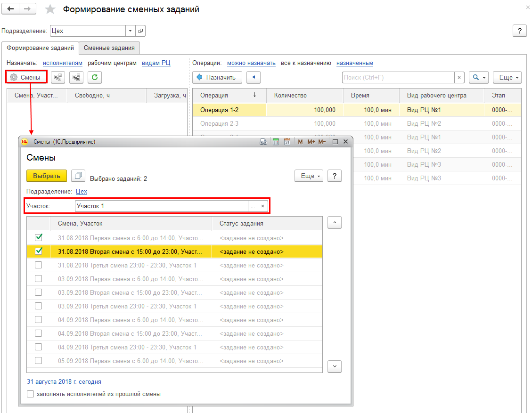The image size is (532, 413).
Task: Go back with the left arrow button
Action: 10,9
